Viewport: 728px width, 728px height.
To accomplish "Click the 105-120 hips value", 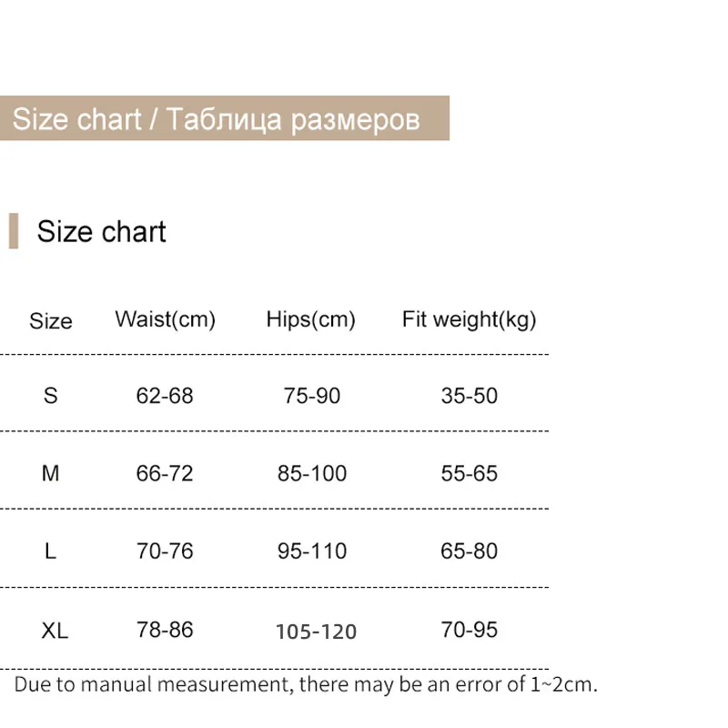I will pyautogui.click(x=316, y=632).
